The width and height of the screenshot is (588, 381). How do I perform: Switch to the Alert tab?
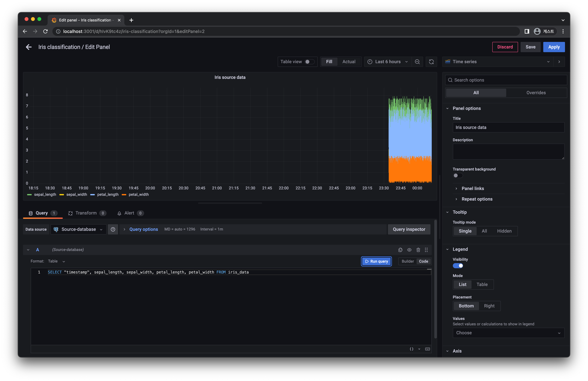tap(130, 213)
